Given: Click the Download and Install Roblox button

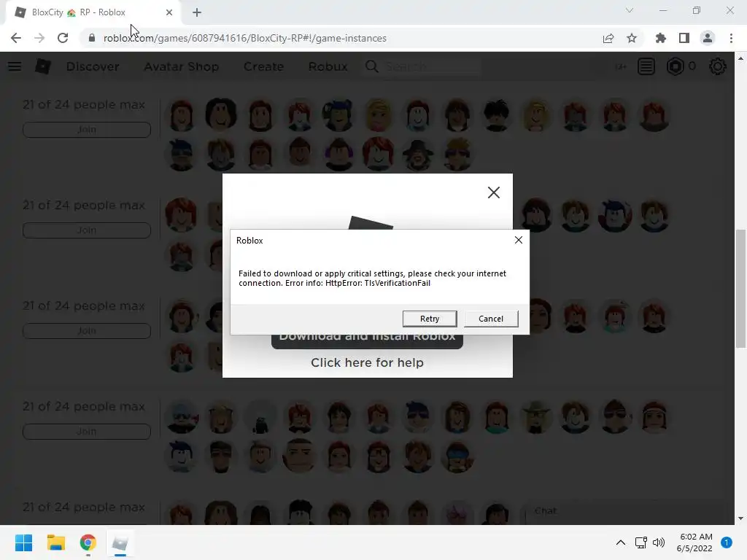Looking at the screenshot, I should (368, 341).
